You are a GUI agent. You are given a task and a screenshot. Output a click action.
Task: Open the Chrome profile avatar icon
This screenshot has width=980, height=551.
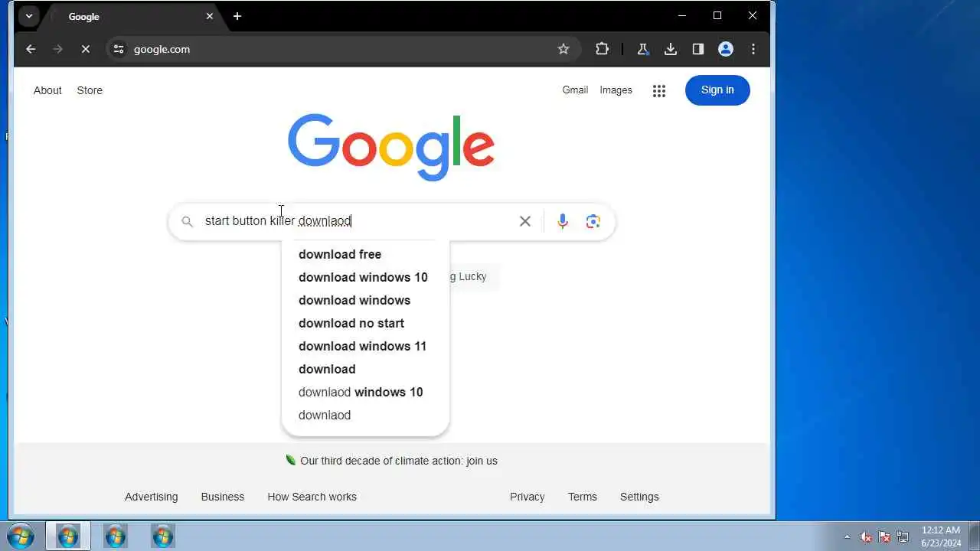coord(726,49)
